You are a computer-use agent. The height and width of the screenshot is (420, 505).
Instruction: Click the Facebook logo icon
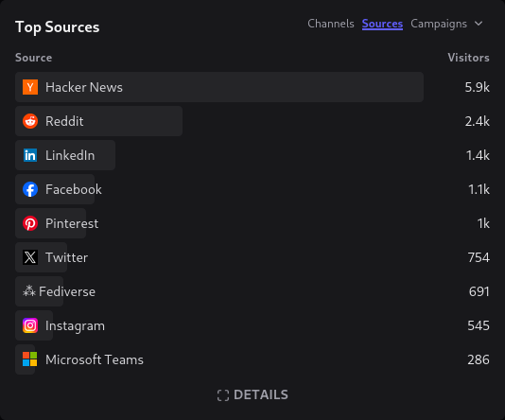tap(30, 189)
